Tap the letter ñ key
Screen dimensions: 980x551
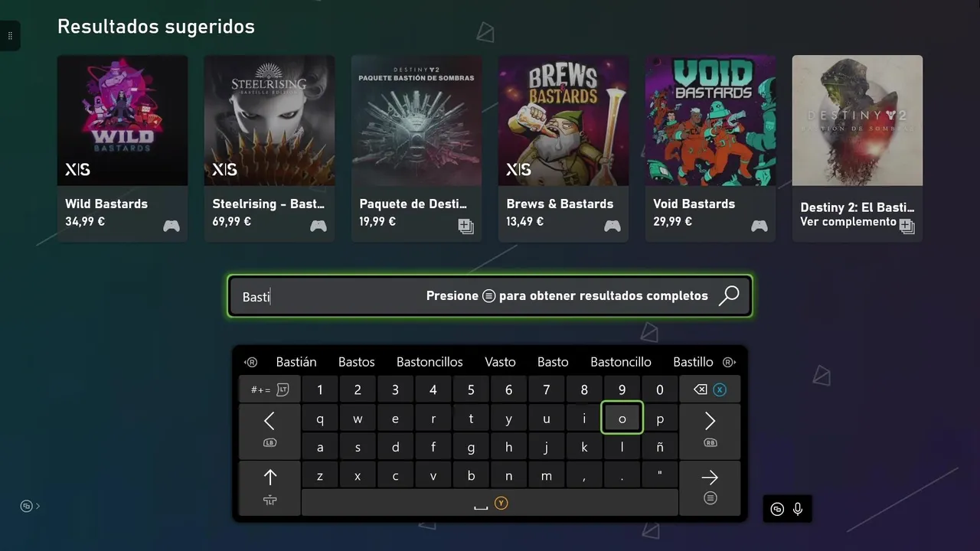[659, 447]
